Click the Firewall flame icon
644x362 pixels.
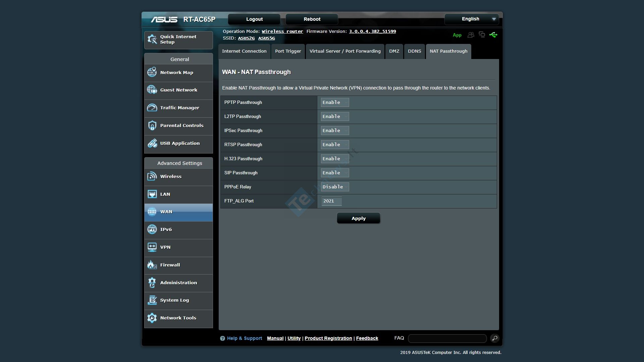152,265
